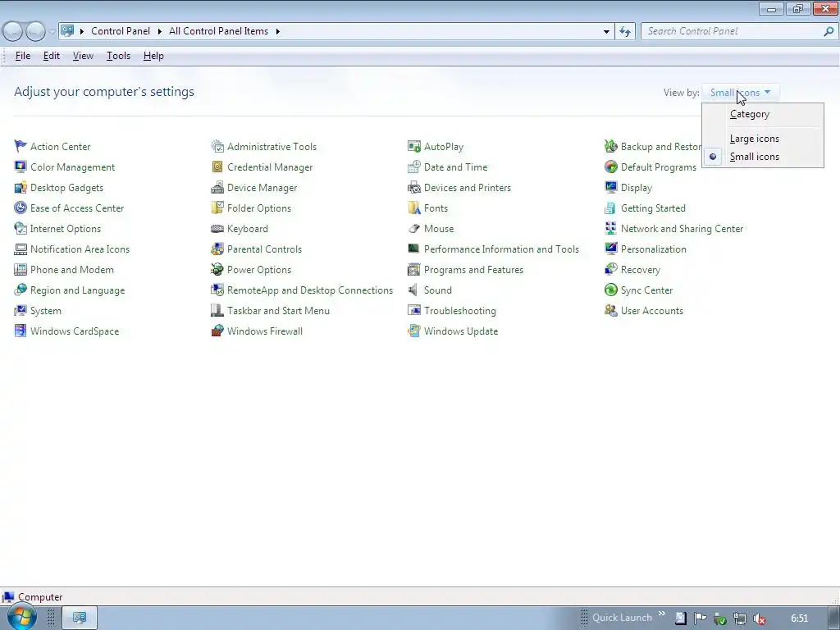Open the File menu
Viewport: 840px width, 630px height.
[22, 56]
